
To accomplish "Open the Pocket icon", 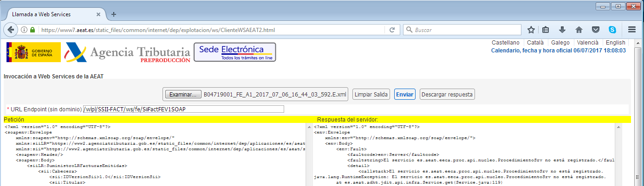I will point(595,30).
